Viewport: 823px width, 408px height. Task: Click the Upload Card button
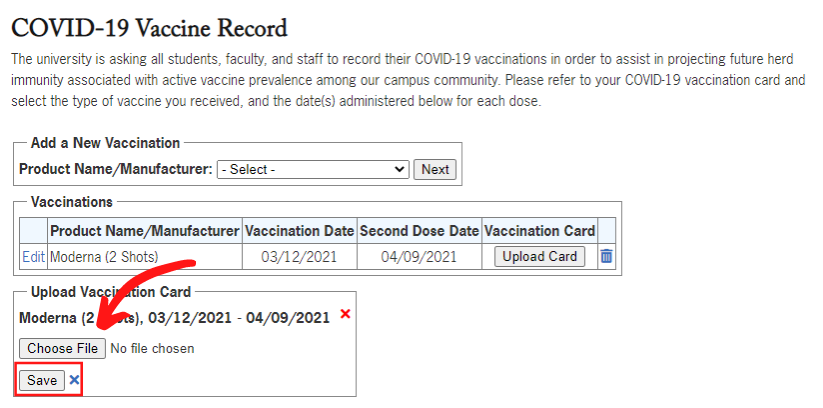(540, 256)
